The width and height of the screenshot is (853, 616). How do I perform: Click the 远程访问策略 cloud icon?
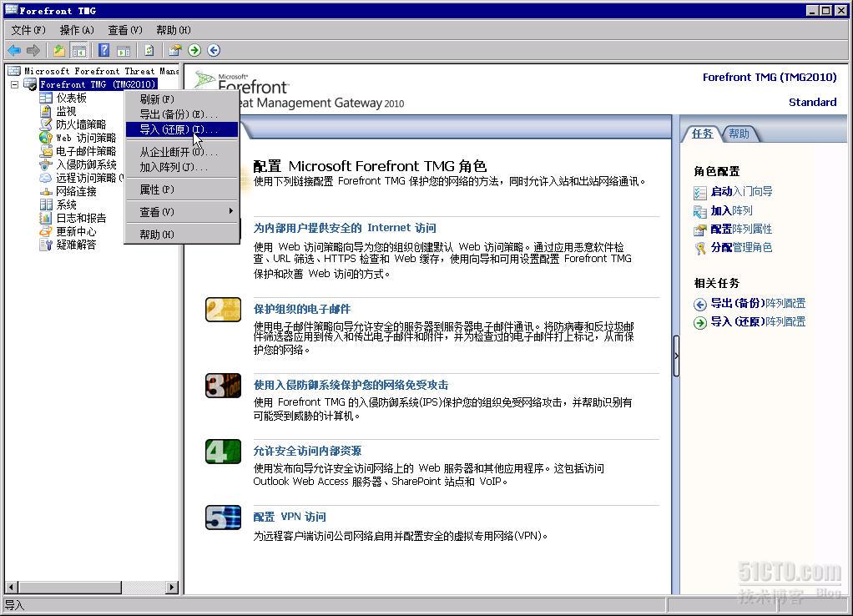tap(46, 178)
